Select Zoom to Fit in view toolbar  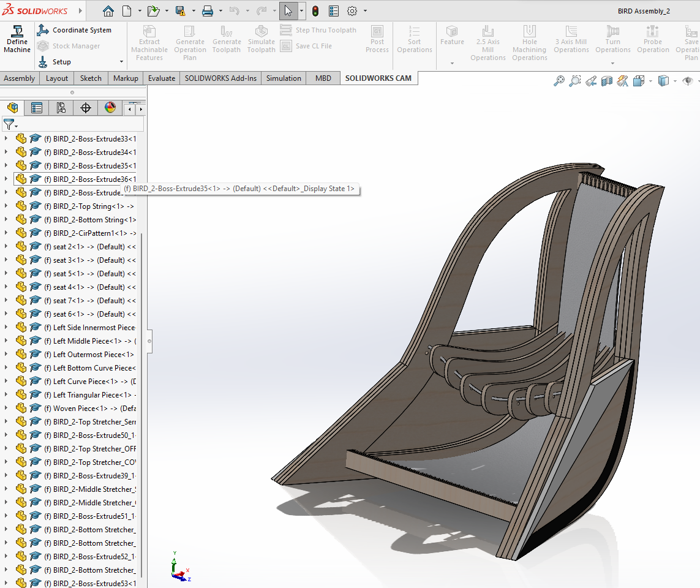click(x=559, y=81)
